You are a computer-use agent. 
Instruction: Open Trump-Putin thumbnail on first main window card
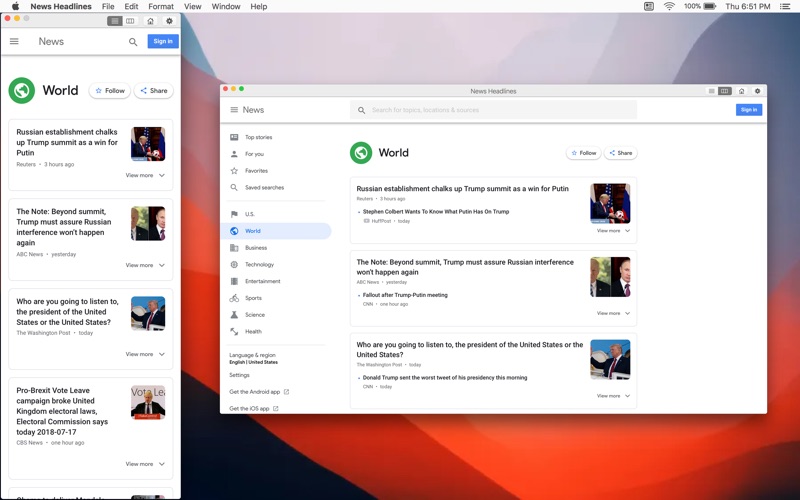click(610, 204)
